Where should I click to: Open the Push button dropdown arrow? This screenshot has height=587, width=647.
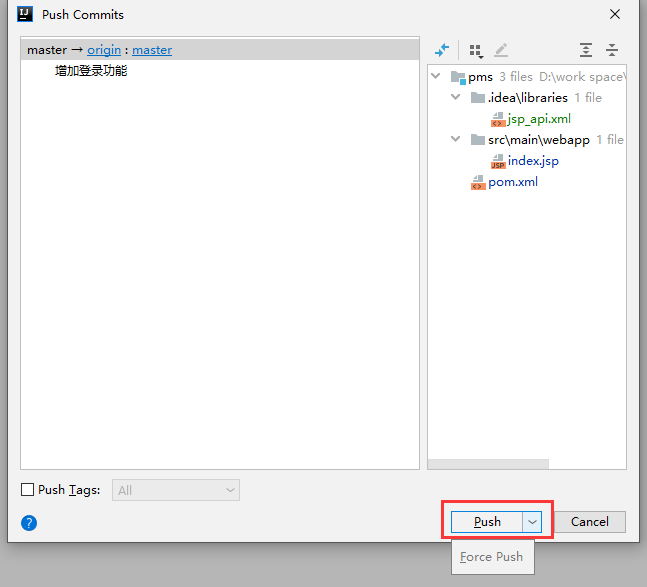click(532, 522)
